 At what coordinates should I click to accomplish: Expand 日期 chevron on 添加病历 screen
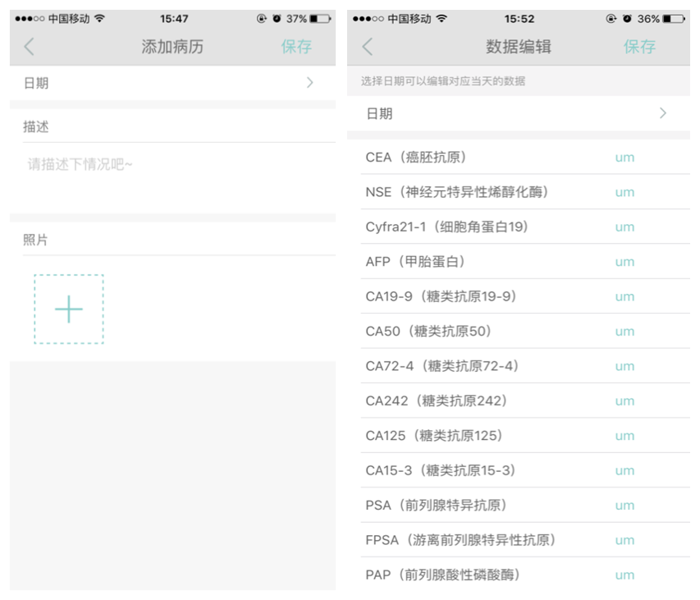[x=309, y=83]
